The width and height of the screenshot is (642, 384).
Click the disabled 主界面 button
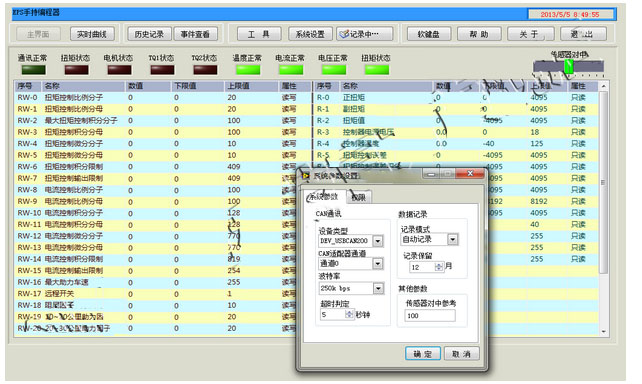click(x=38, y=34)
